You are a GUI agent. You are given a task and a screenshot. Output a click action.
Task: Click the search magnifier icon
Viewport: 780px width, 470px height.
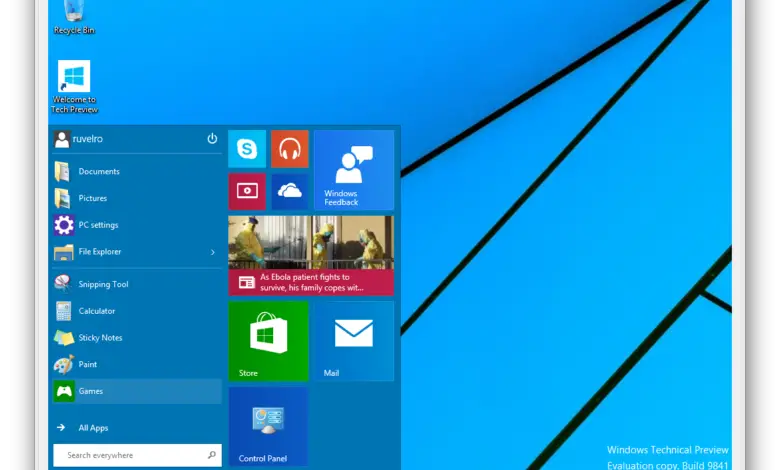[212, 455]
